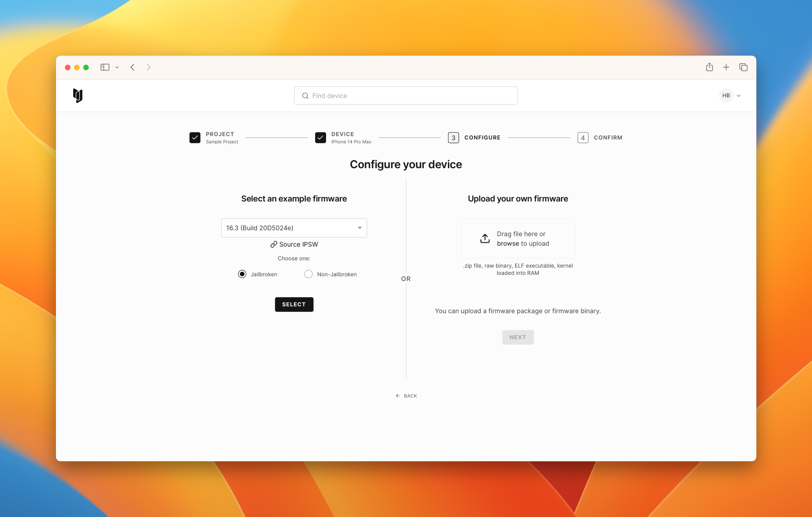Viewport: 812px width, 517px height.
Task: Select the Non-Jailbroken radio button
Action: tap(308, 274)
